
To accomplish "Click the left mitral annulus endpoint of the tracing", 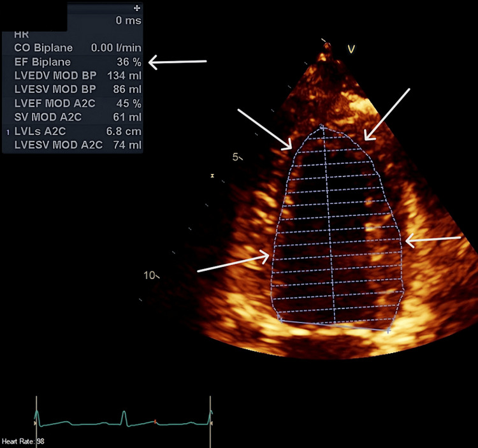I will tap(280, 319).
